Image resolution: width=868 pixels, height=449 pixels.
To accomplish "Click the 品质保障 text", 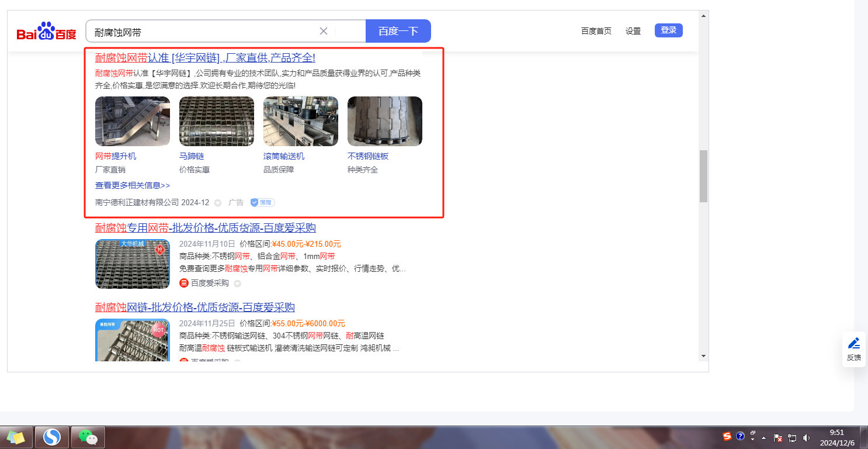I will pyautogui.click(x=279, y=170).
